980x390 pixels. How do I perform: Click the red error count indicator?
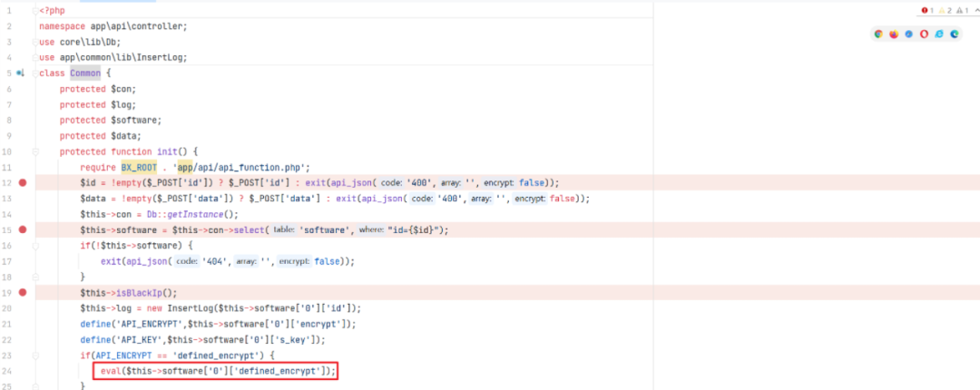(x=927, y=11)
